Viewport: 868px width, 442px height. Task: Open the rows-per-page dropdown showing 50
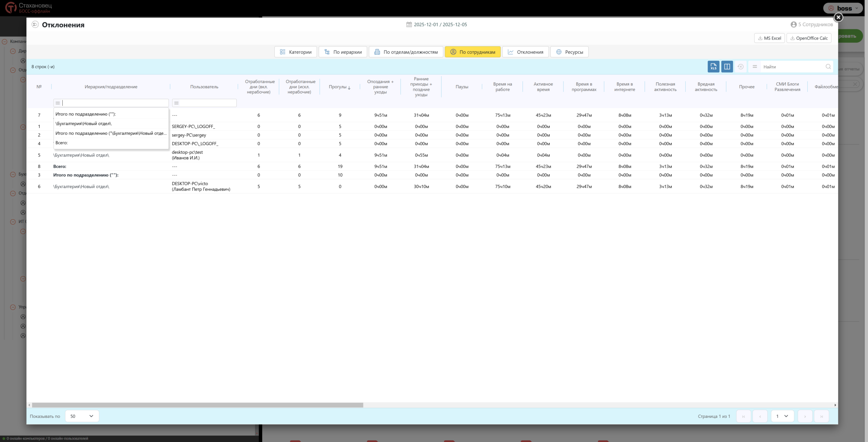coord(82,416)
